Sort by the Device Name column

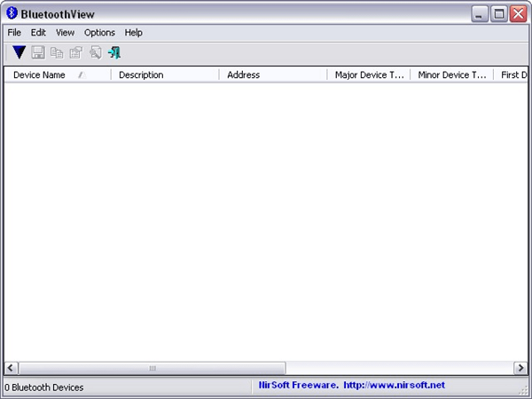tap(58, 74)
